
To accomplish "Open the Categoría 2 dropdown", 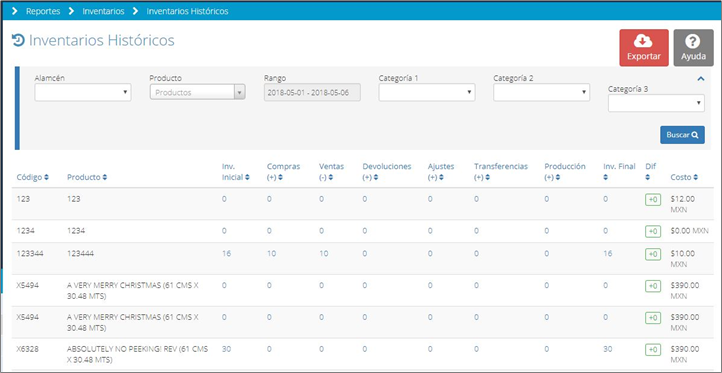I will click(x=542, y=92).
